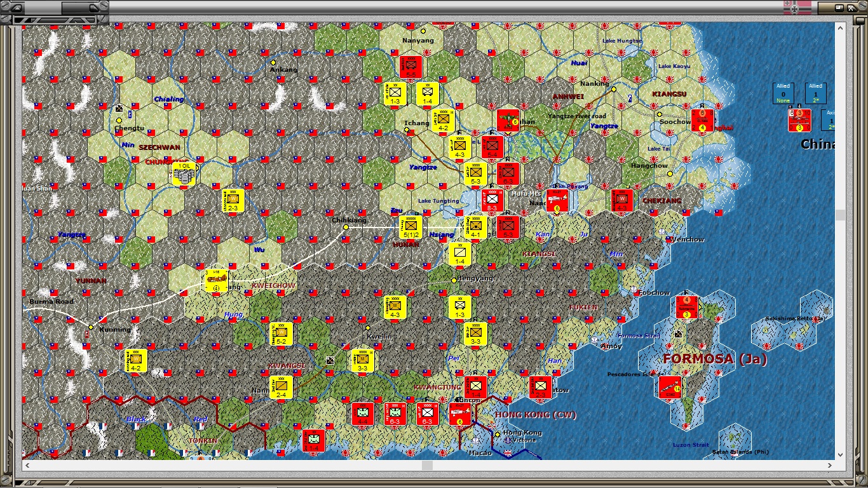Click the Chengtu city dot
Viewport: 868px width, 488px height.
(x=119, y=120)
